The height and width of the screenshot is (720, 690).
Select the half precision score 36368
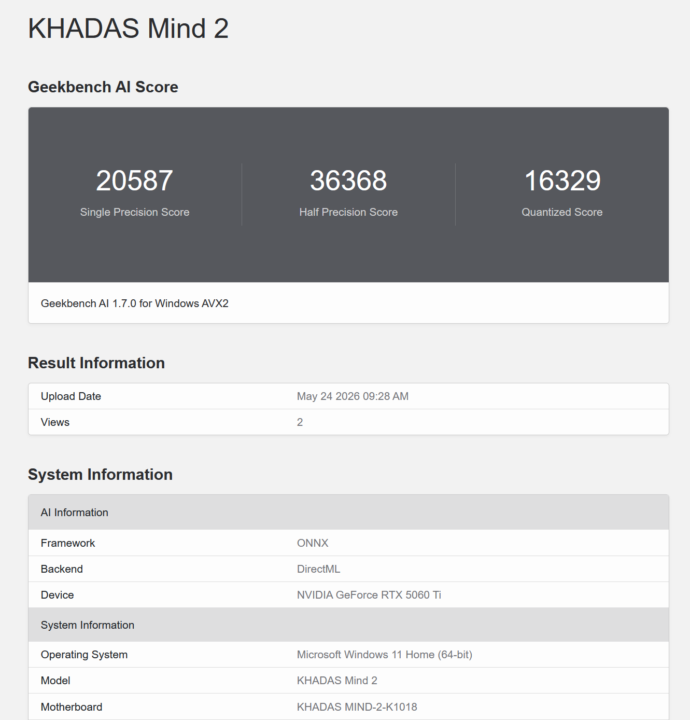(x=348, y=180)
